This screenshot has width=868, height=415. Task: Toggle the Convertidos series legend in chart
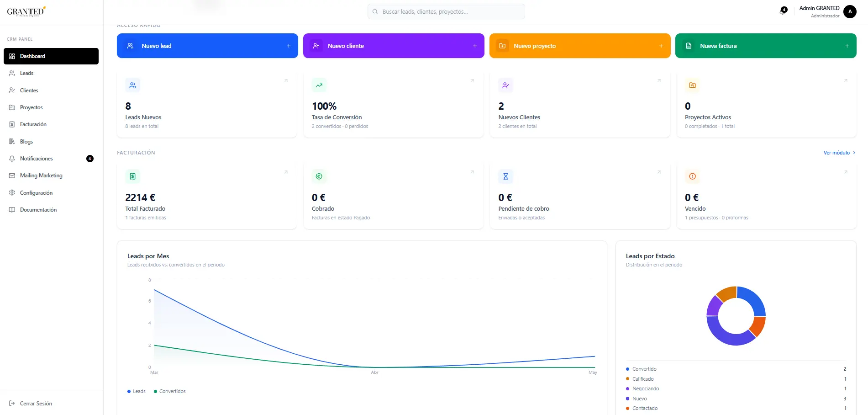[x=170, y=391]
